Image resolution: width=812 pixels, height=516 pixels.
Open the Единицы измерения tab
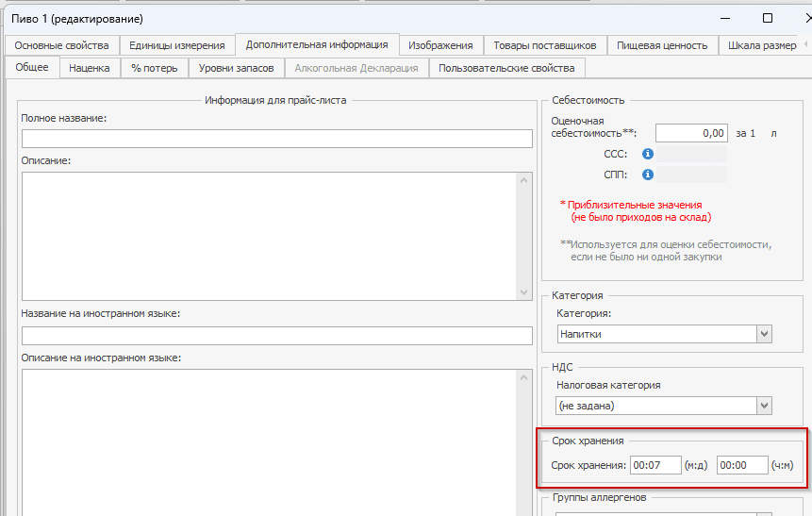pyautogui.click(x=176, y=45)
